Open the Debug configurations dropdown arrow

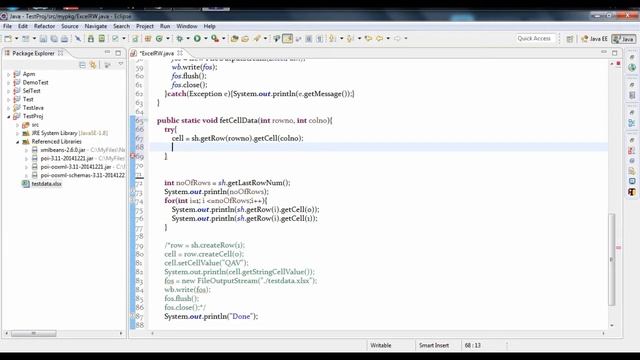tap(188, 38)
